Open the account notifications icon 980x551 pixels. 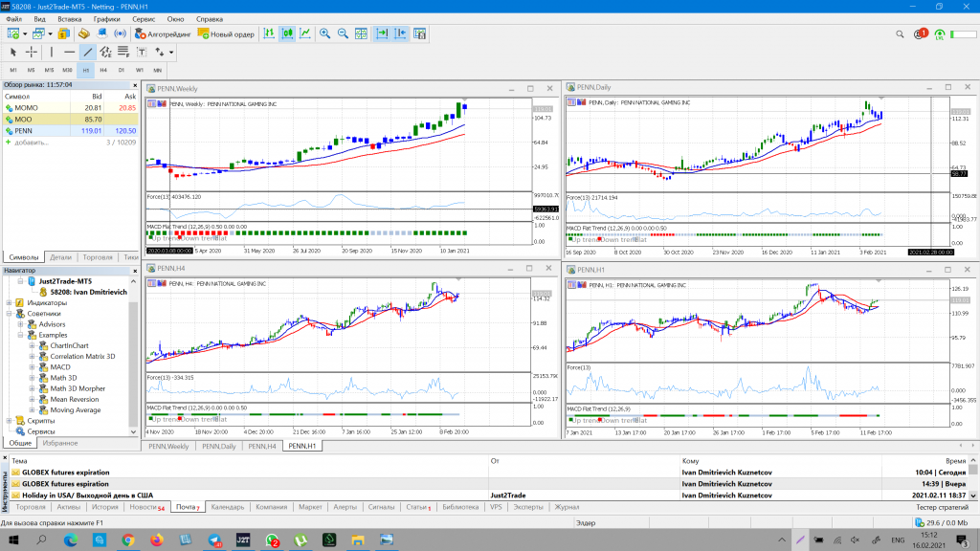click(920, 34)
